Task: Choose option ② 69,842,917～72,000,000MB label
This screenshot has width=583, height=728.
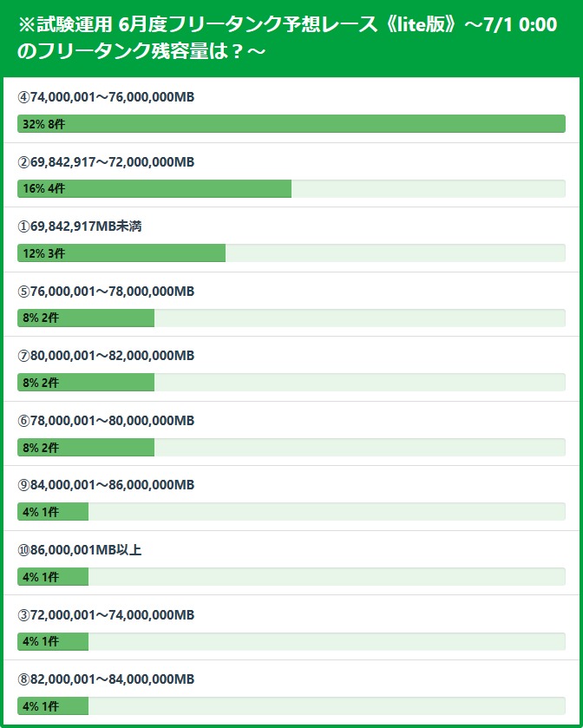Action: (x=106, y=162)
